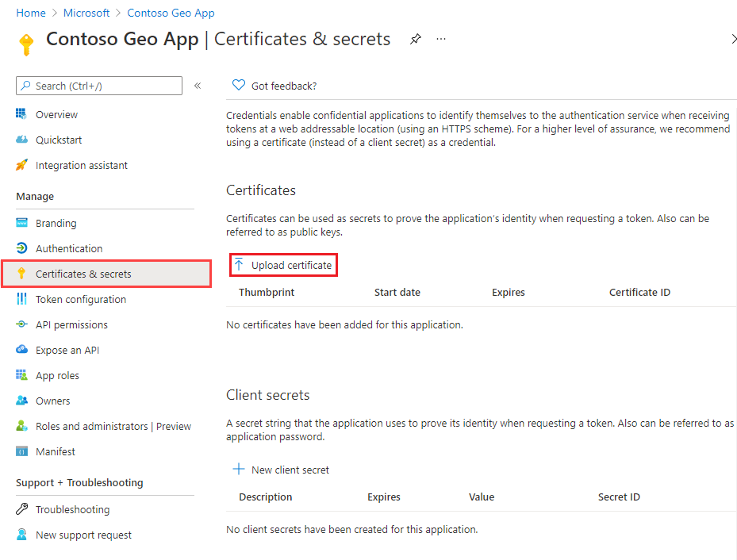Expand the right pane chevron arrow

coord(733,39)
